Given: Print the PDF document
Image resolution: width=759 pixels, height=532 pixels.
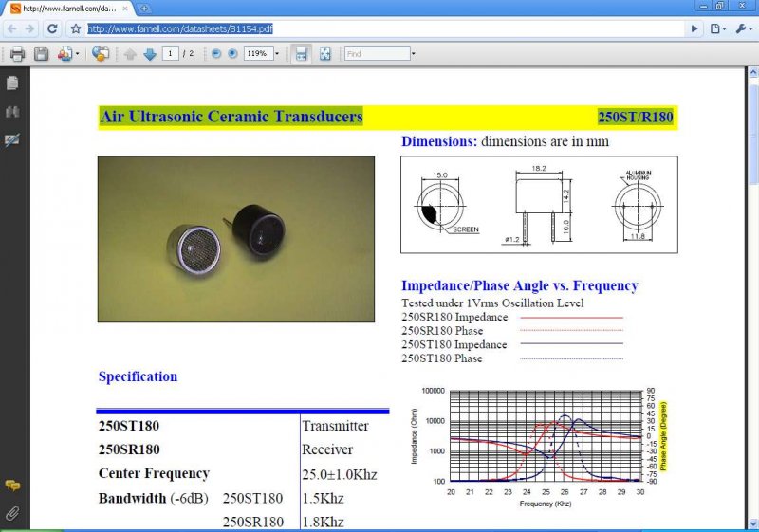Looking at the screenshot, I should pos(17,54).
